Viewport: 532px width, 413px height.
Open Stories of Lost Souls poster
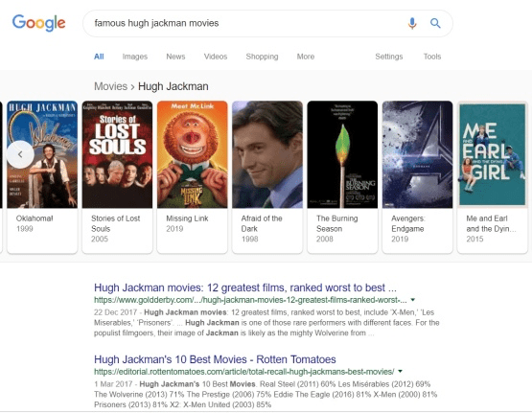[x=117, y=154]
